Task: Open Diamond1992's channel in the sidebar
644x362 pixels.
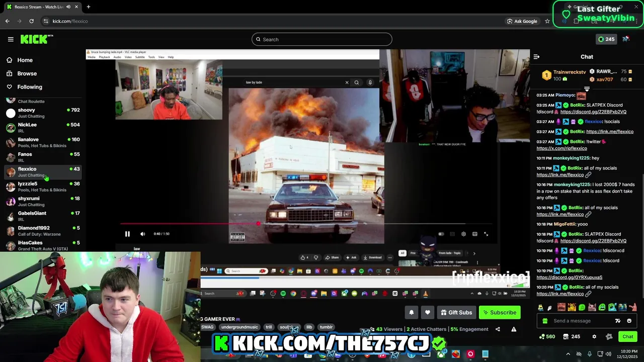Action: click(x=43, y=231)
